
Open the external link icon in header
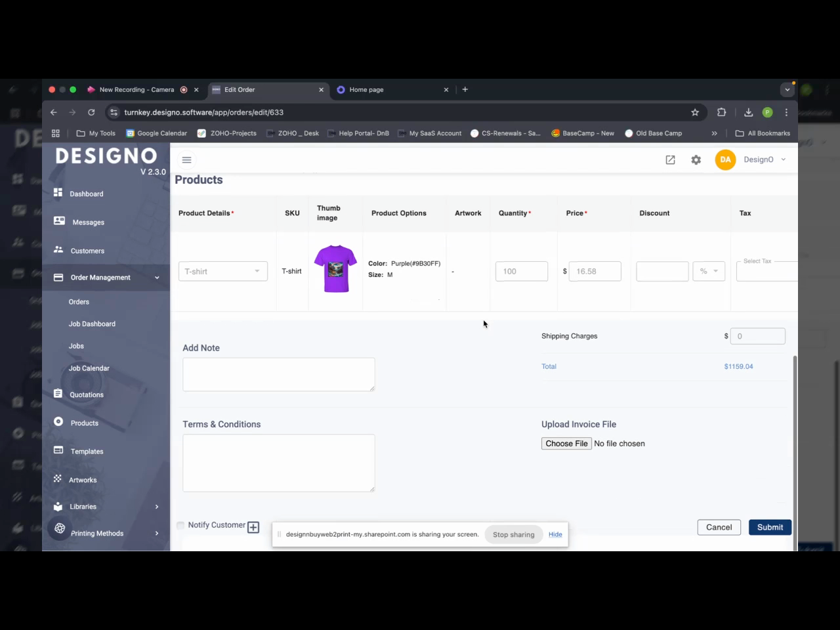tap(670, 159)
